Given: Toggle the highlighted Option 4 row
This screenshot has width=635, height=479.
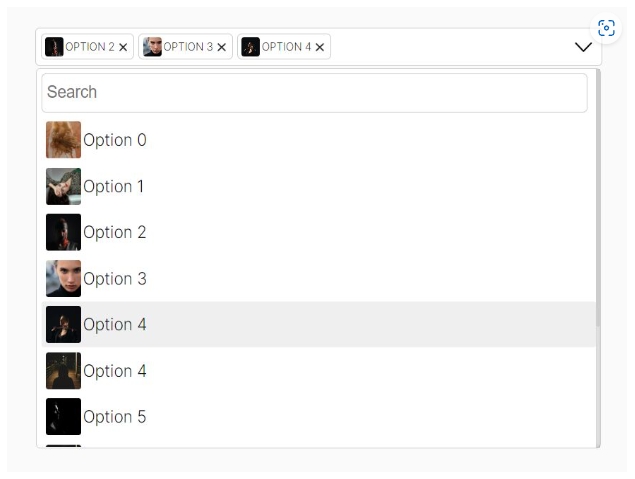Looking at the screenshot, I should click(318, 324).
